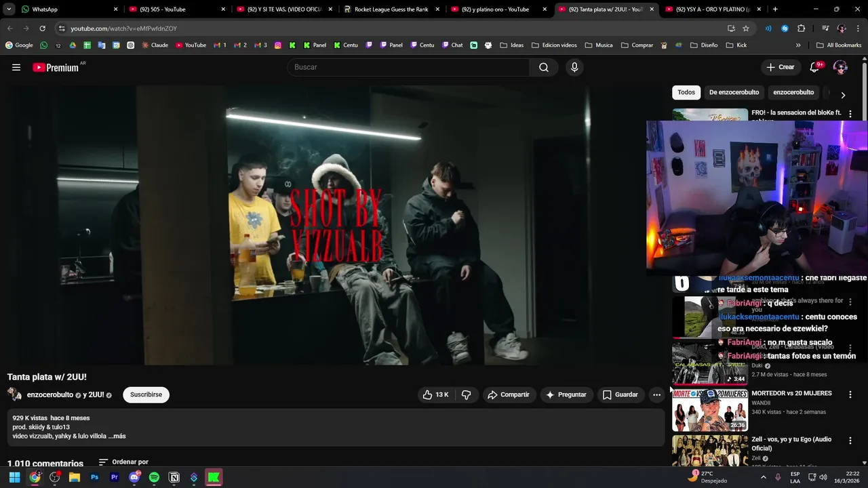Screen dimensions: 868x488
Task: Open the YouTube account avatar menu
Action: 840,67
